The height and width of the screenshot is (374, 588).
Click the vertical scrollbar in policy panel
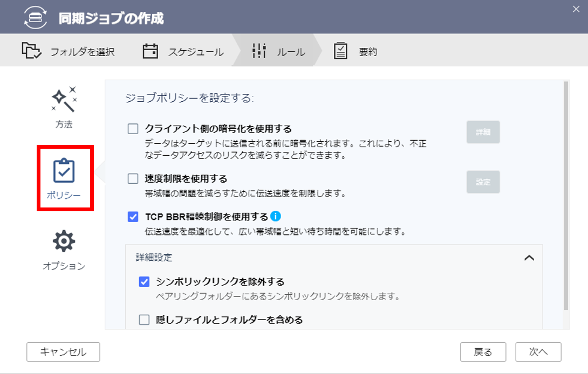(565, 194)
